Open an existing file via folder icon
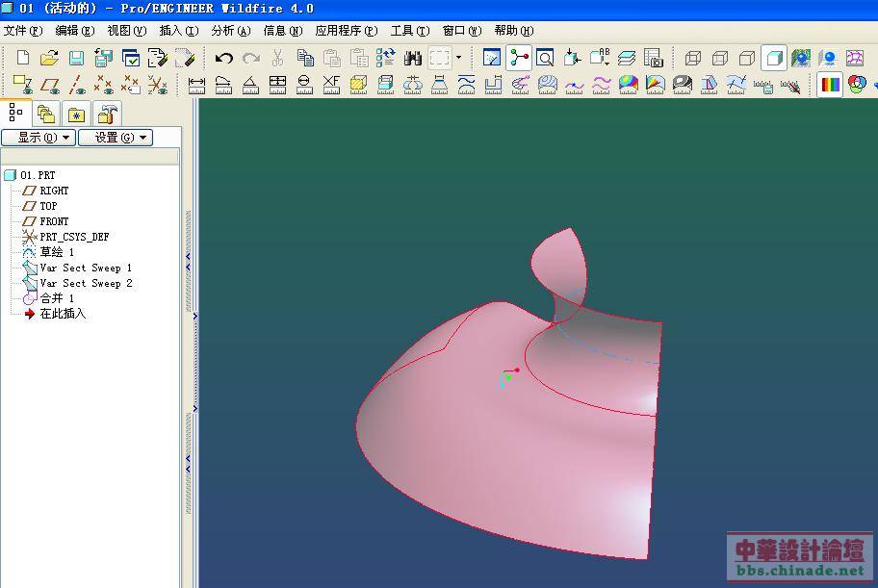 click(x=49, y=58)
